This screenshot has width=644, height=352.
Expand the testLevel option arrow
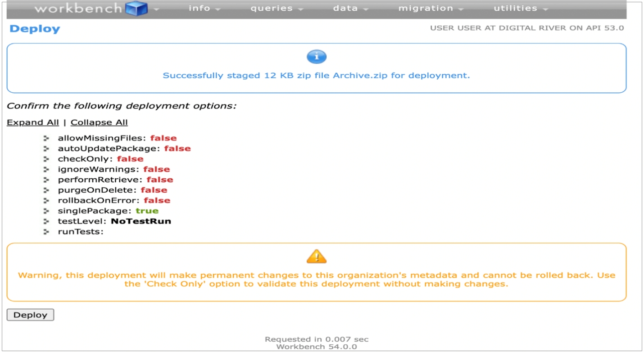pyautogui.click(x=46, y=221)
